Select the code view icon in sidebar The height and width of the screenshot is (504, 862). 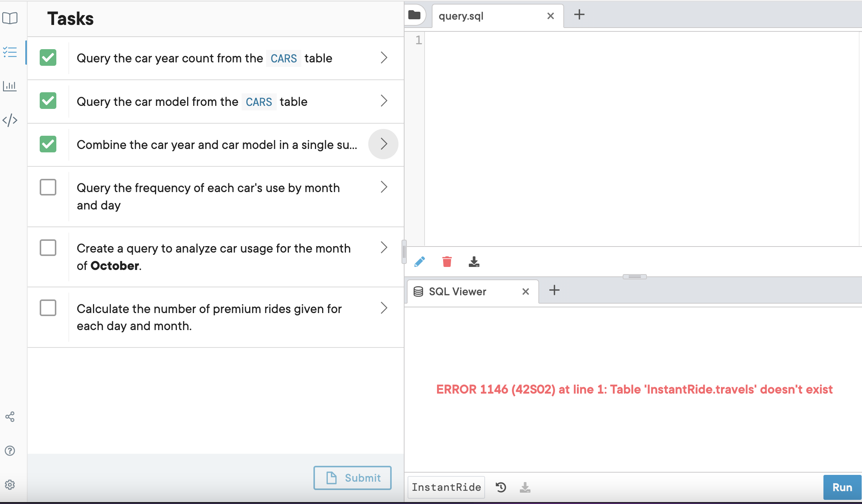click(10, 120)
